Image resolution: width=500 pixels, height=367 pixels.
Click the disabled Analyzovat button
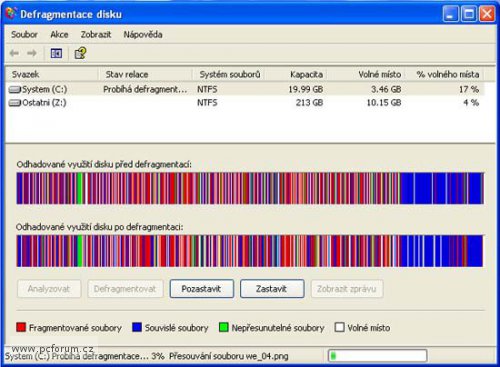[x=49, y=289]
